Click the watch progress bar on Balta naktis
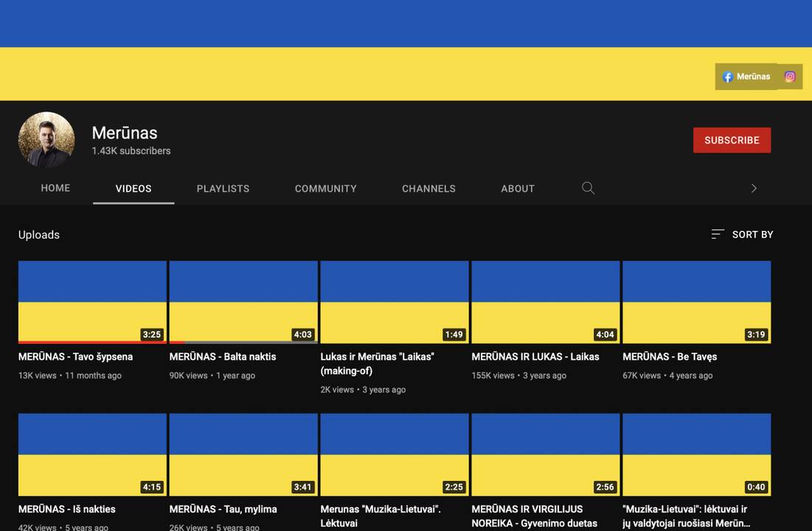 coord(243,342)
